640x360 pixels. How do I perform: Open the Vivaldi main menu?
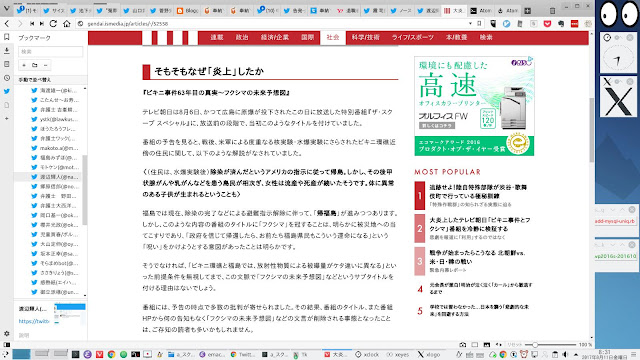pyautogui.click(x=7, y=8)
